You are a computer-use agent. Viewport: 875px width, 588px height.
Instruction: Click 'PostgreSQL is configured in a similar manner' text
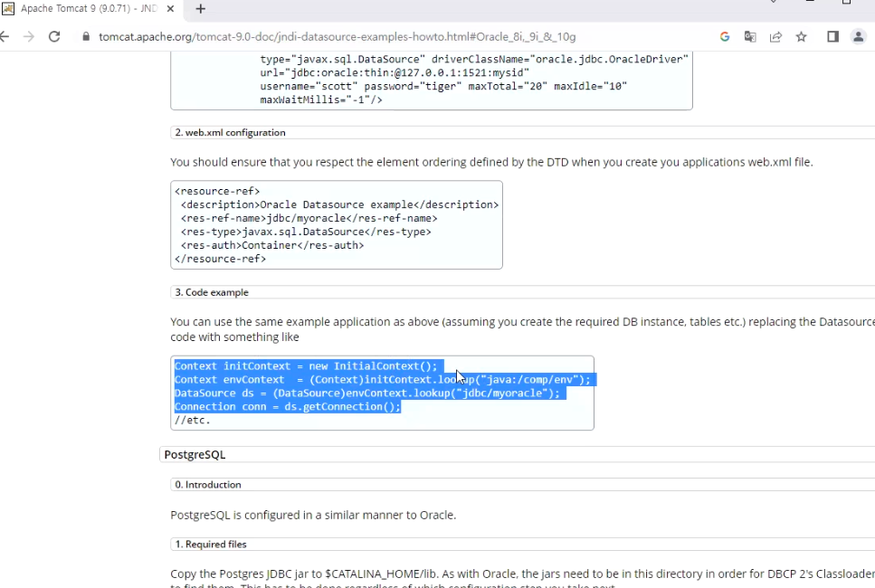(313, 515)
